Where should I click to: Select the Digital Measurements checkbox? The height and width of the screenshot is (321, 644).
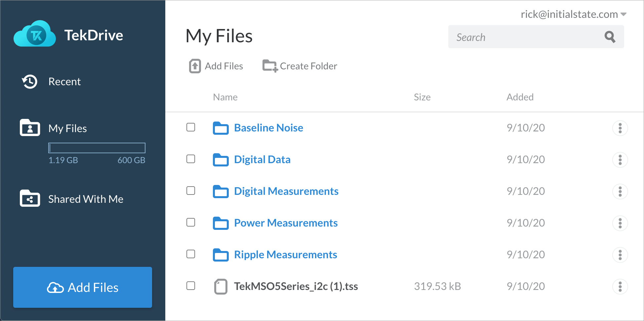point(191,191)
